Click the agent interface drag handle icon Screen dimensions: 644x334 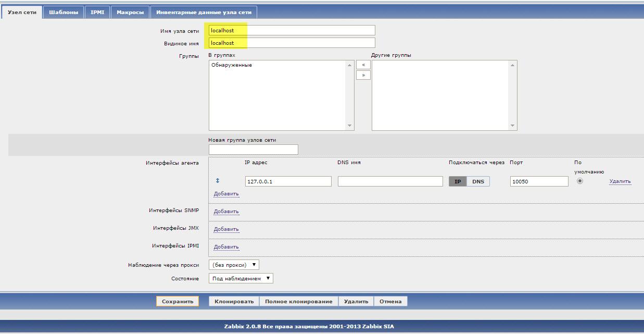coord(218,181)
